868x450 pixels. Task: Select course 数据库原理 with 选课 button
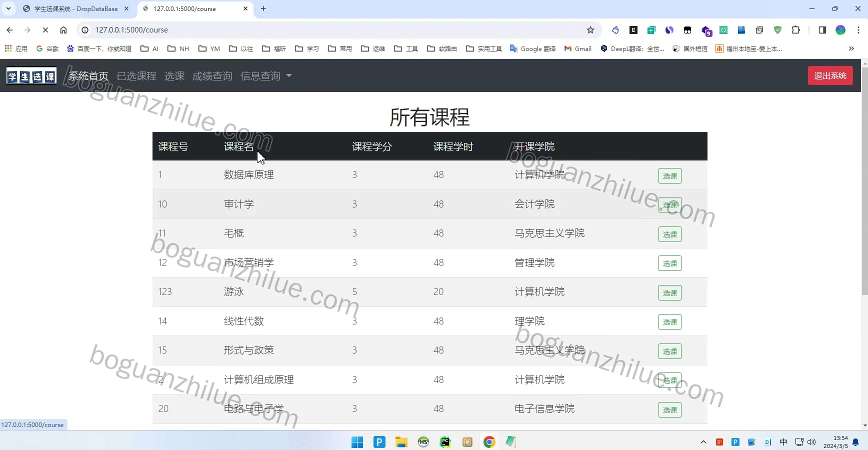(x=670, y=176)
